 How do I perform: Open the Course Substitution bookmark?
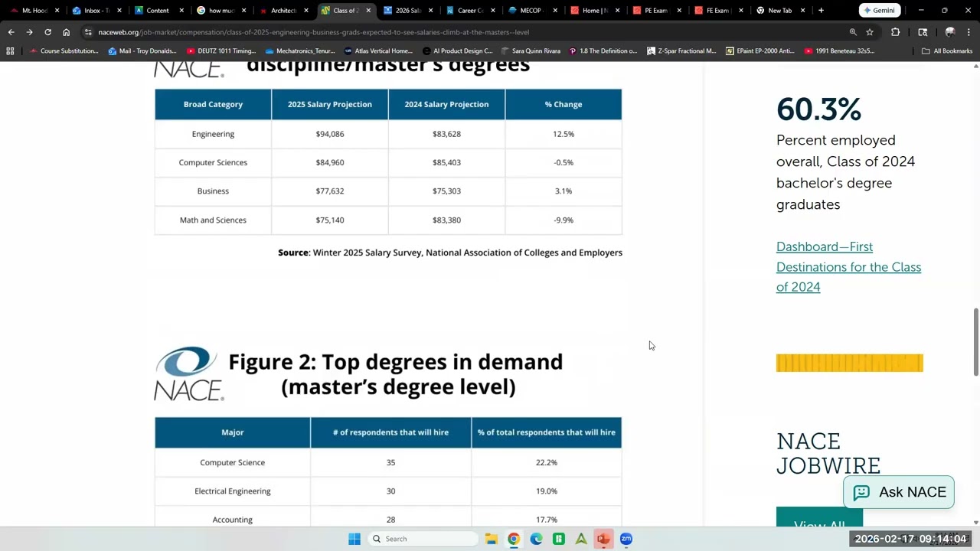64,51
